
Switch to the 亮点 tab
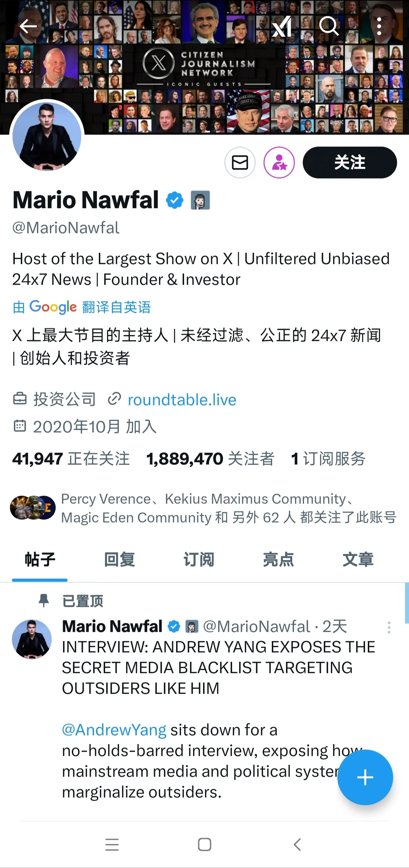pos(279,559)
